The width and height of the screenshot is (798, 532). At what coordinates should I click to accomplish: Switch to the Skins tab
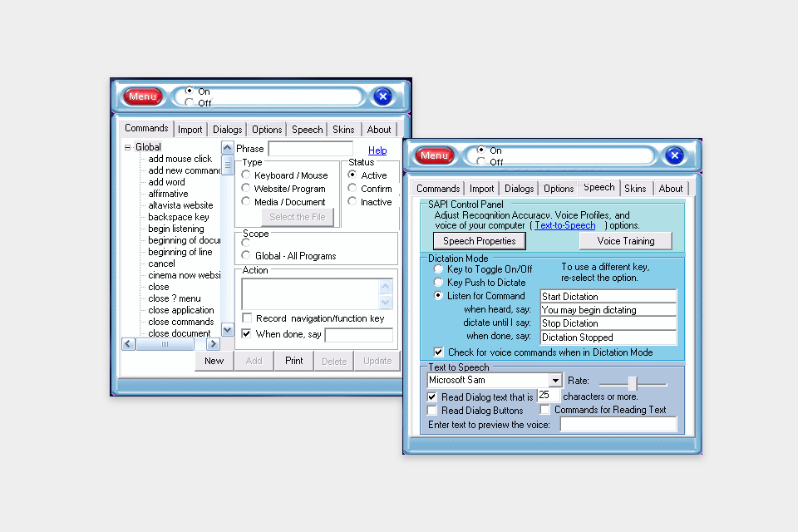pyautogui.click(x=343, y=129)
